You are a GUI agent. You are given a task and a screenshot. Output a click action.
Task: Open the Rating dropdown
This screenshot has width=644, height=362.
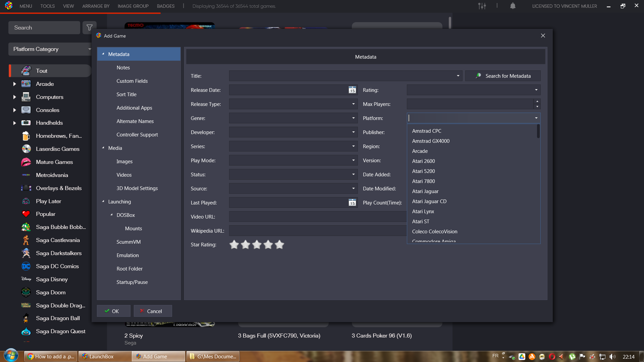point(536,90)
